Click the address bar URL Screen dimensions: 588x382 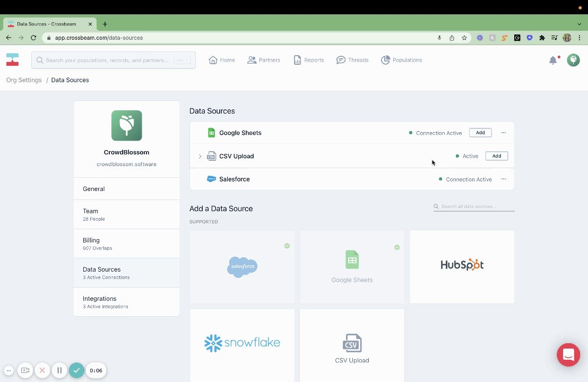pyautogui.click(x=99, y=38)
